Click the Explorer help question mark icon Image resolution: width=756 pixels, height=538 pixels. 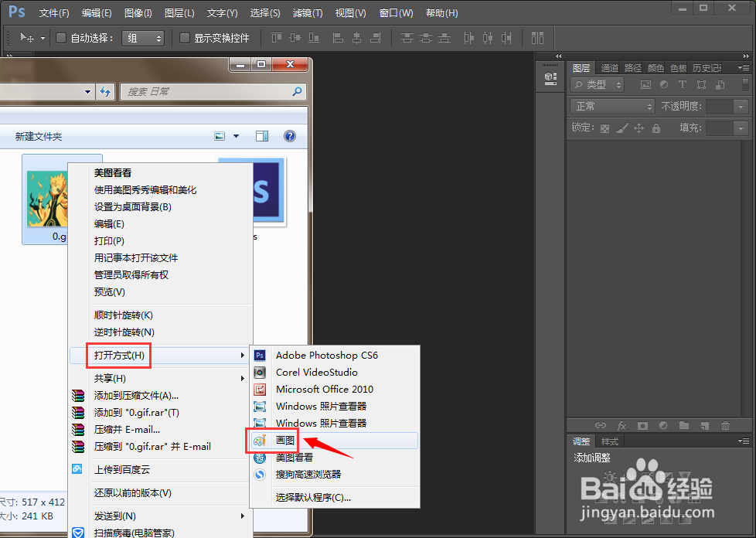pyautogui.click(x=289, y=136)
